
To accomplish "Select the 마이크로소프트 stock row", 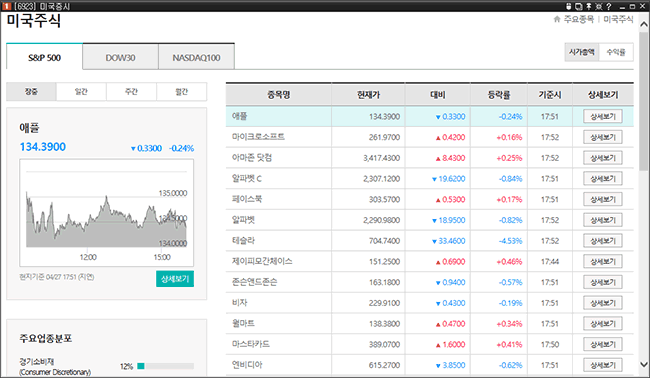I will click(x=429, y=137).
